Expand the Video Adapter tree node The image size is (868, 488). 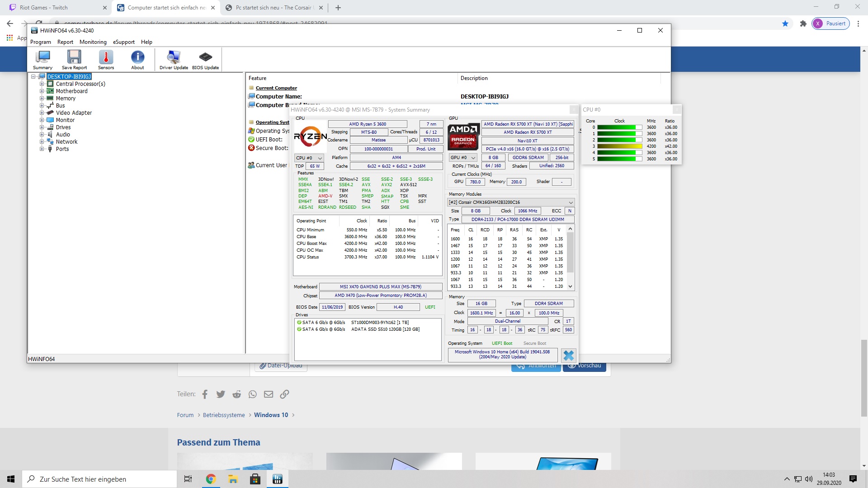pos(42,113)
